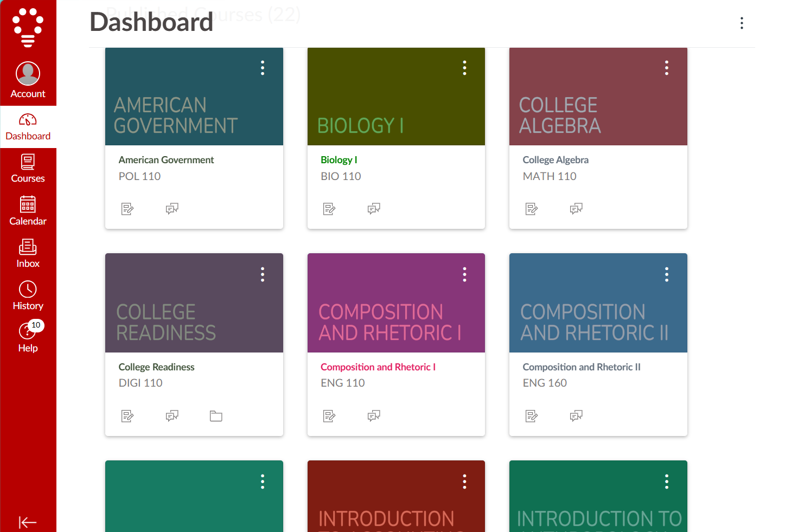Open the assignments icon on Biology I card
This screenshot has width=792, height=532.
coord(329,208)
